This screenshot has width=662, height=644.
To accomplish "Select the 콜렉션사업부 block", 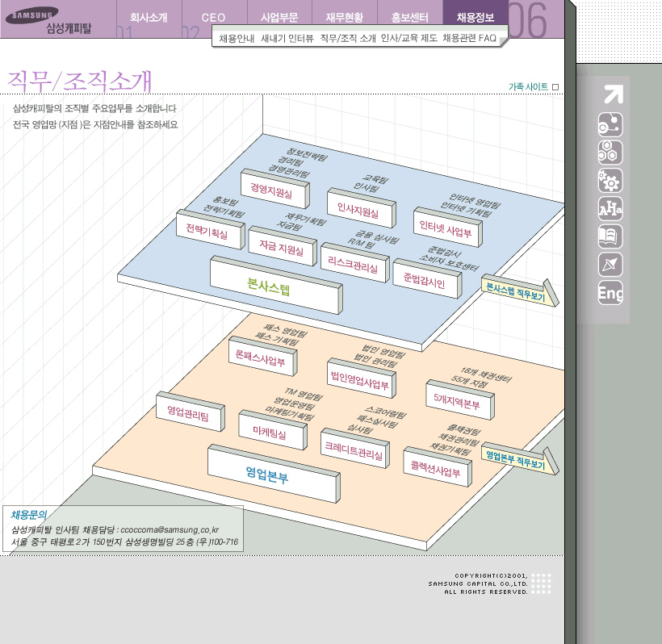I will coord(437,468).
